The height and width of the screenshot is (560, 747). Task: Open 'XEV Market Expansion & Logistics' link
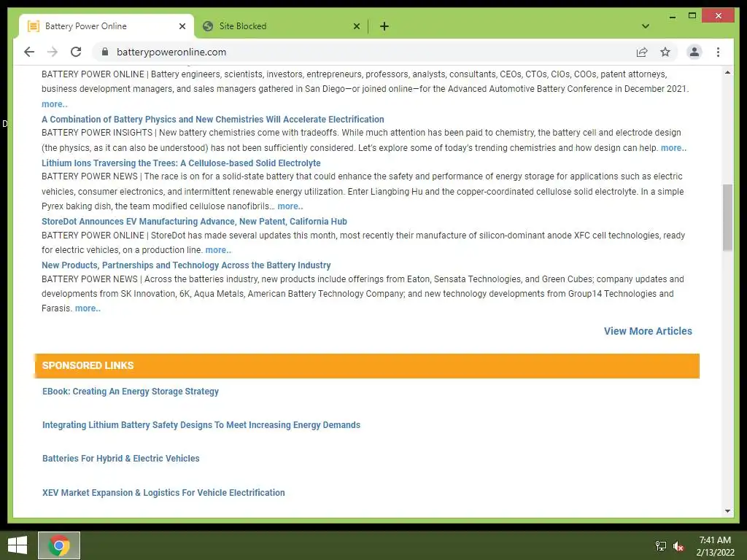(x=163, y=493)
